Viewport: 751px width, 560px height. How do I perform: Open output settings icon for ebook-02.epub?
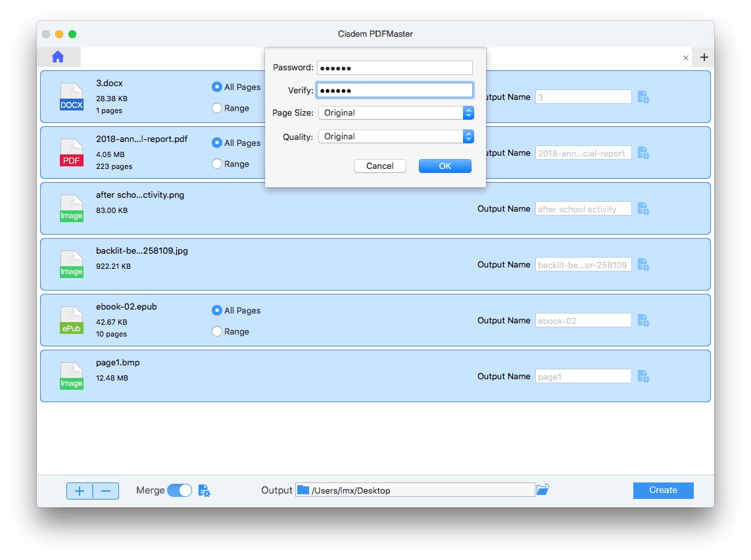[643, 321]
